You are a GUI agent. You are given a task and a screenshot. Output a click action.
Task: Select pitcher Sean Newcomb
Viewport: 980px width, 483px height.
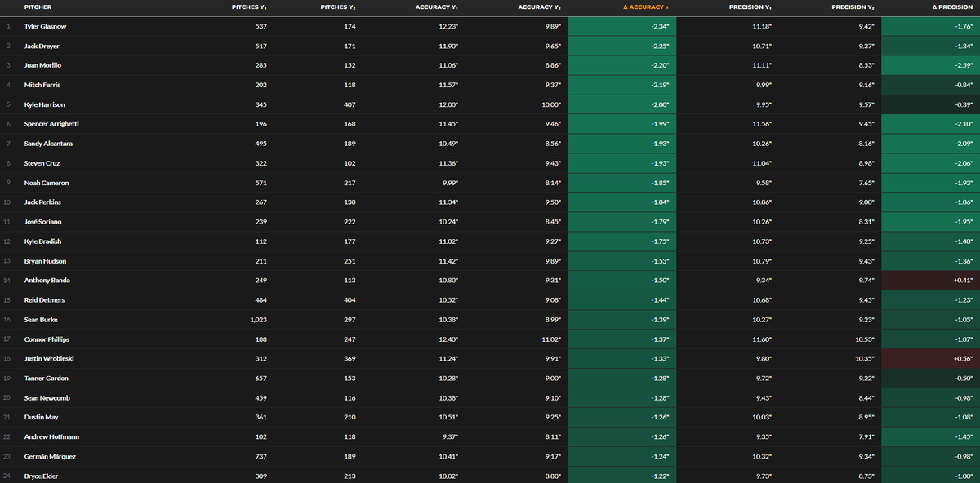[x=46, y=398]
